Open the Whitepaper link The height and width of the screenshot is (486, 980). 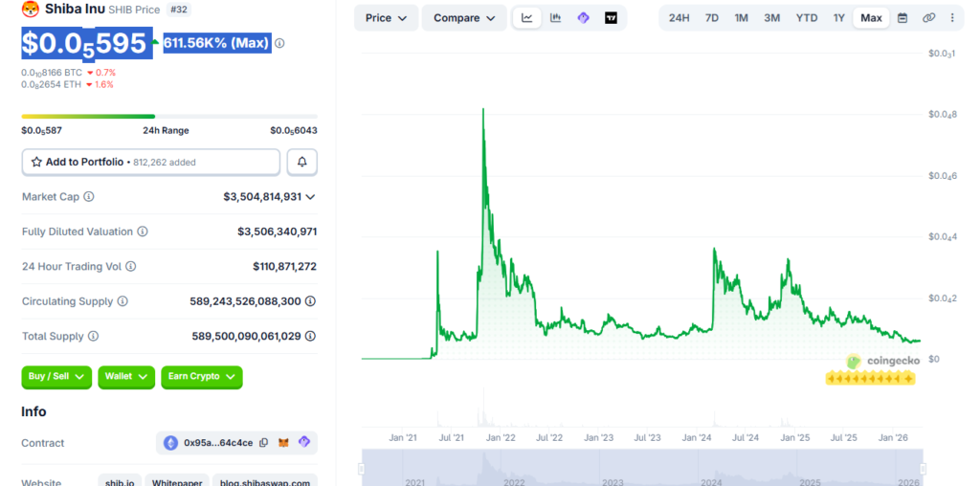pyautogui.click(x=177, y=481)
